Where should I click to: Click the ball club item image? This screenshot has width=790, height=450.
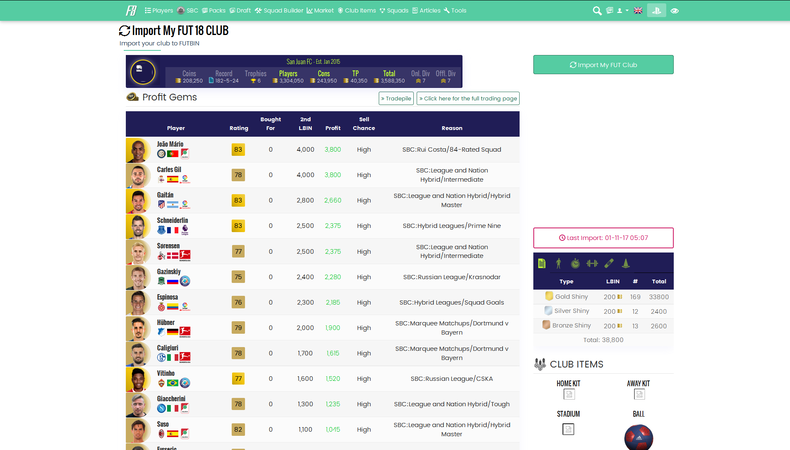[638, 437]
